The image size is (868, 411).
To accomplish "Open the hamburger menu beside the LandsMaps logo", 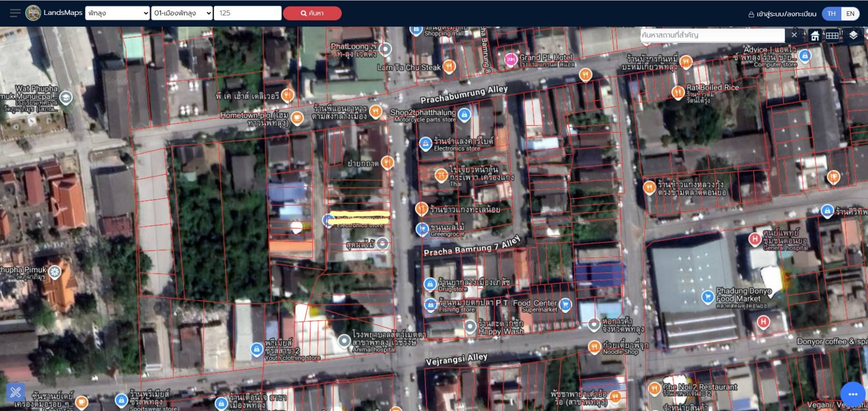I will point(15,13).
